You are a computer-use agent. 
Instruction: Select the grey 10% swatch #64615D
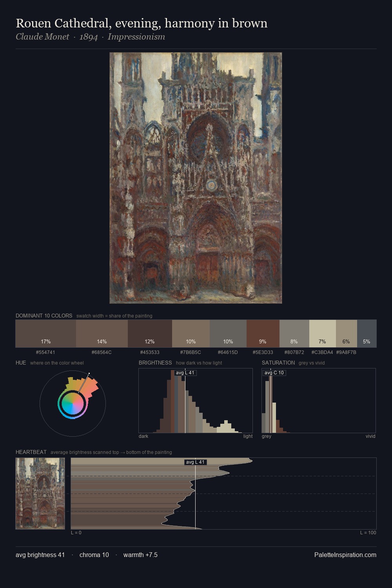[x=228, y=334]
